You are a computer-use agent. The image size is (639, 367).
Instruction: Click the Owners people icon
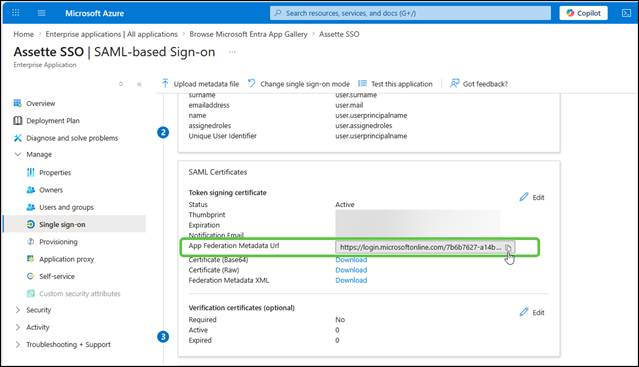click(31, 190)
